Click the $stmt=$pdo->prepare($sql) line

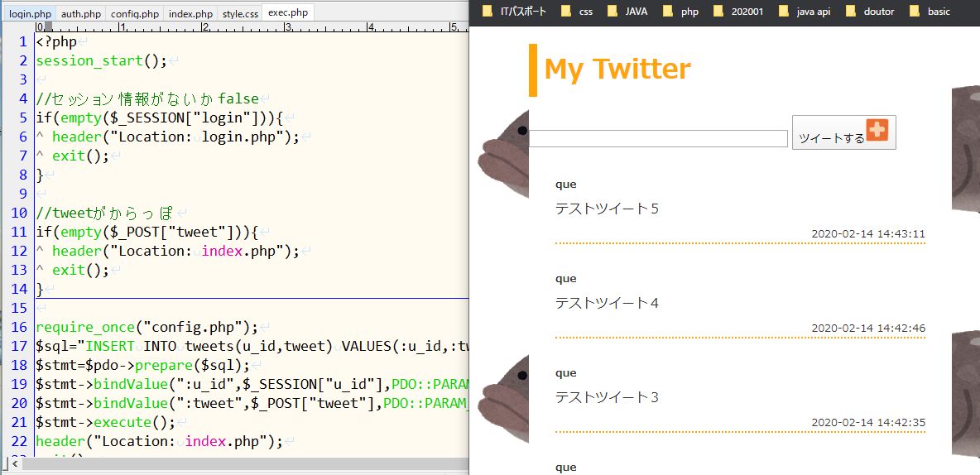point(143,366)
